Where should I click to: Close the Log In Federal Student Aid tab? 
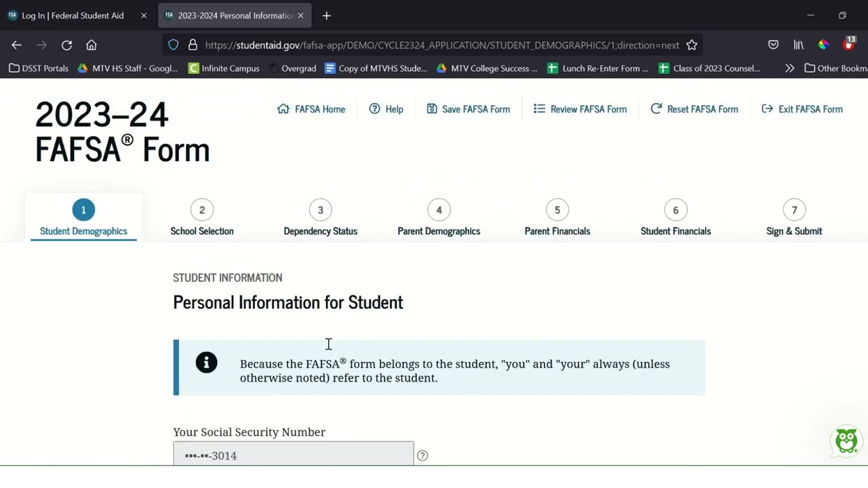click(x=144, y=15)
